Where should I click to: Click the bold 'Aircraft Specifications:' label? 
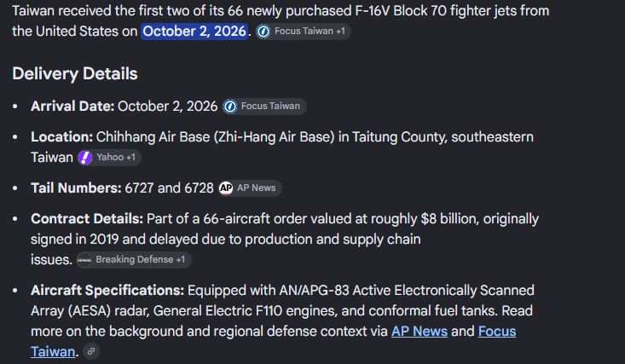coord(107,290)
